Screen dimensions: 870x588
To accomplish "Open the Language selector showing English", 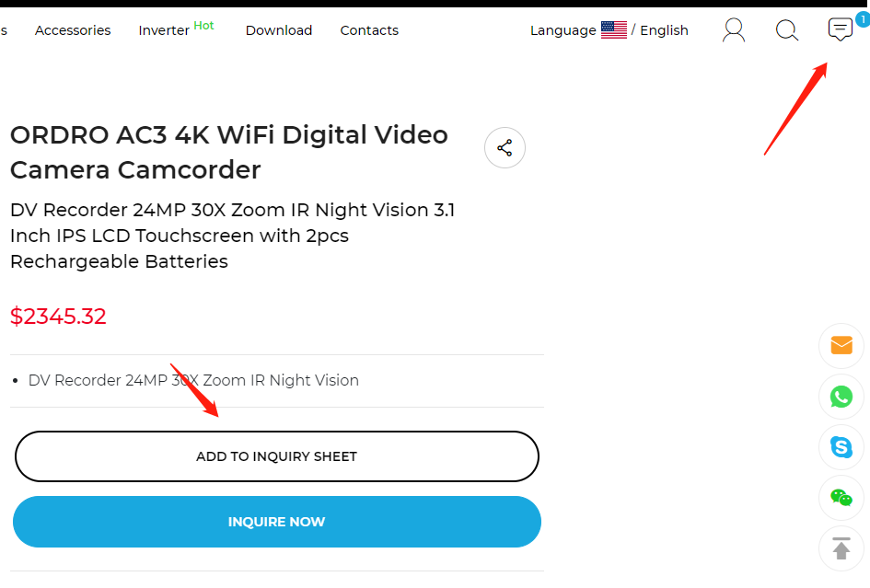I will pyautogui.click(x=563, y=29).
